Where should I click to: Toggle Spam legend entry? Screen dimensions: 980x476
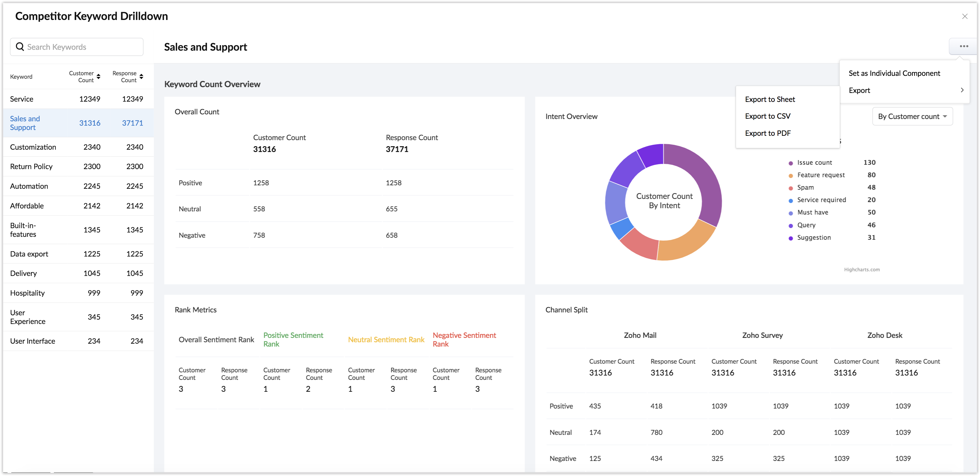click(805, 187)
